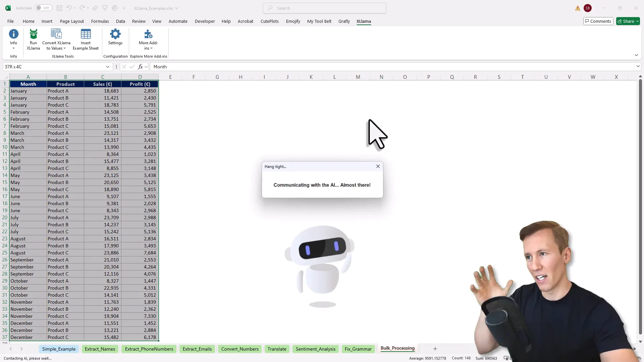Image resolution: width=644 pixels, height=362 pixels.
Task: Click the Undo arrow icon
Action: pos(69,8)
